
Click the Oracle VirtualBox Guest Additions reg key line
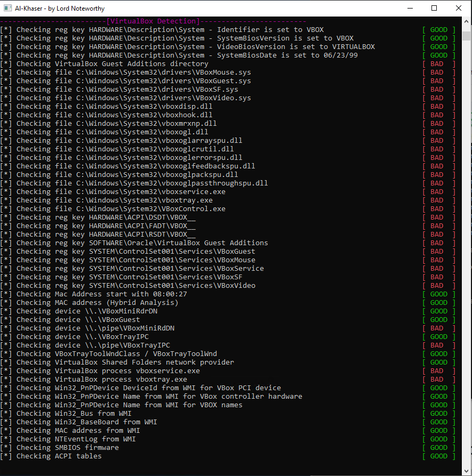(x=228, y=243)
